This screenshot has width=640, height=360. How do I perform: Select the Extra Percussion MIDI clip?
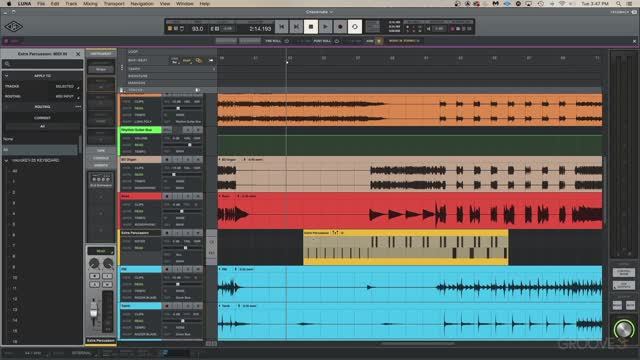pyautogui.click(x=406, y=247)
